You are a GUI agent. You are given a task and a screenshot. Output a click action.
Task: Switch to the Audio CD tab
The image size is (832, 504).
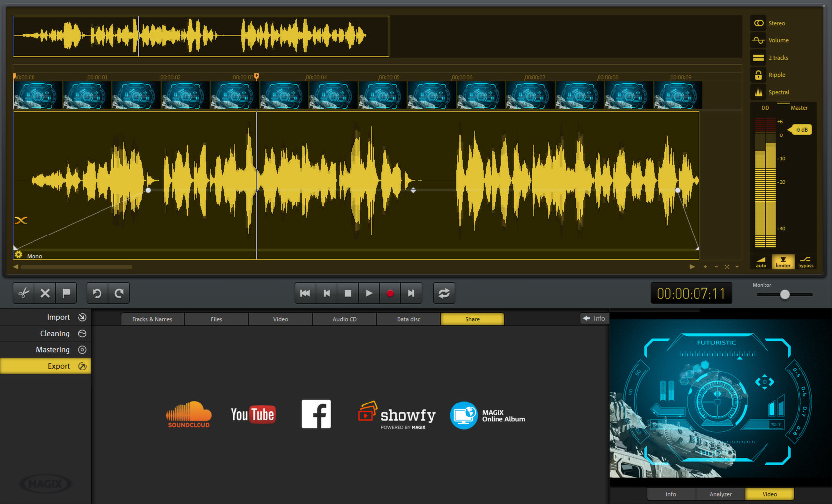click(x=345, y=319)
